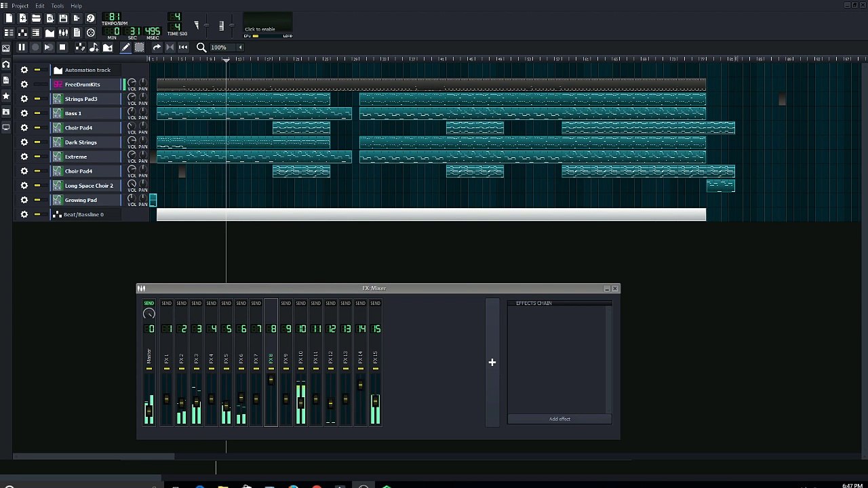Select the Draw mode pencil tool
Viewport: 868px width, 488px height.
click(x=125, y=47)
